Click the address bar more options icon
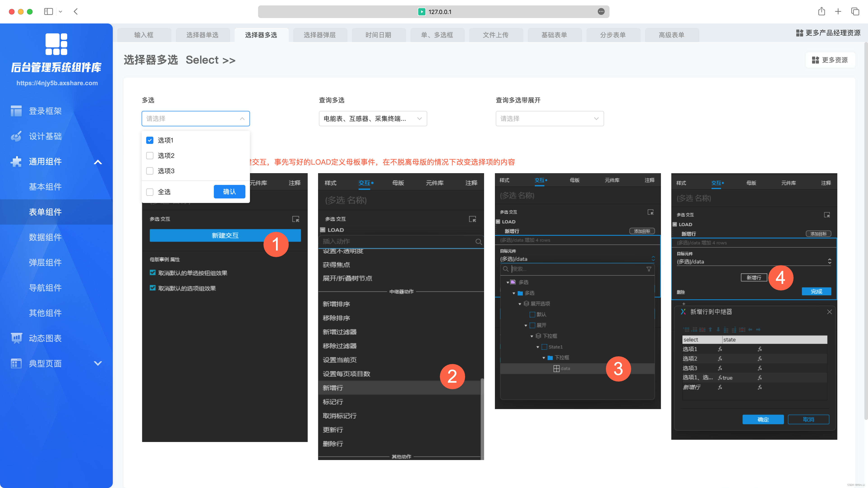The width and height of the screenshot is (868, 488). (601, 12)
